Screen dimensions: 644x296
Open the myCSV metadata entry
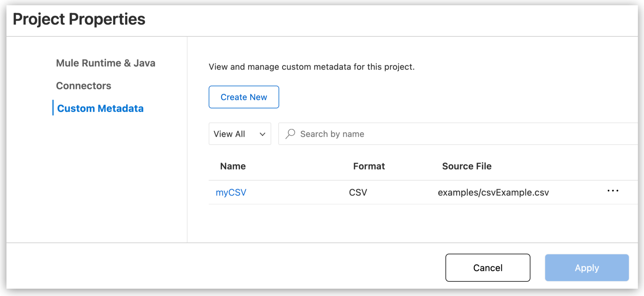coord(231,192)
